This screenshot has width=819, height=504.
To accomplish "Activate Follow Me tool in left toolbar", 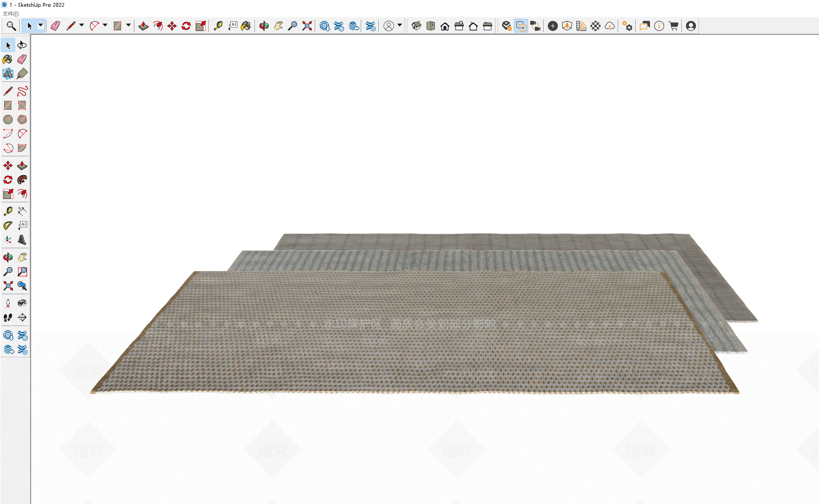I will 22,180.
